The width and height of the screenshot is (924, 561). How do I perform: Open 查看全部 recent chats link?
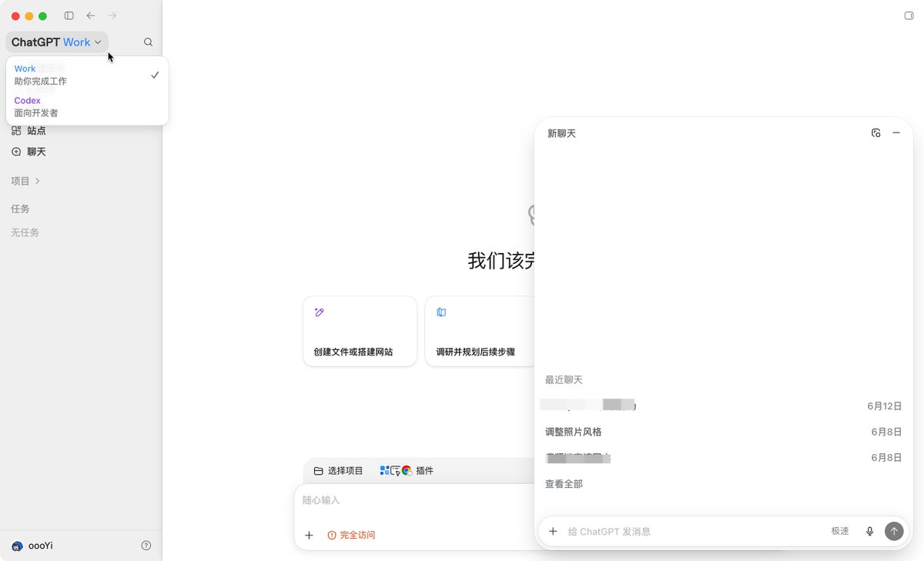click(564, 484)
